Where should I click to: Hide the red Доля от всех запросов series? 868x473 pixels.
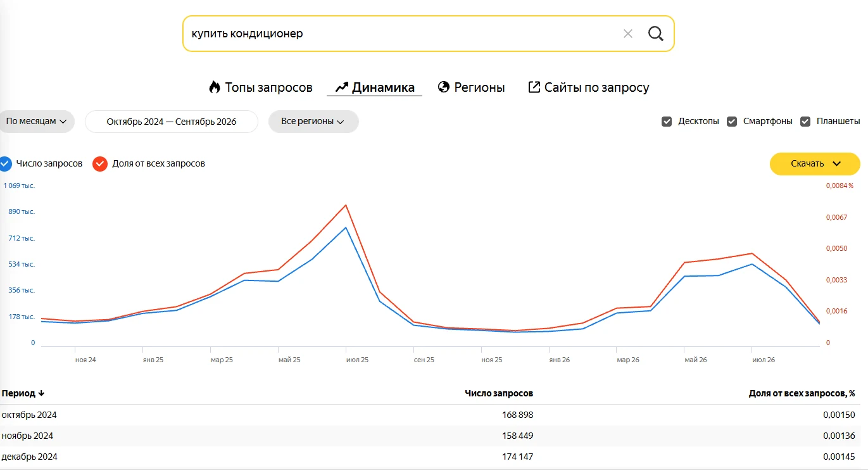100,163
